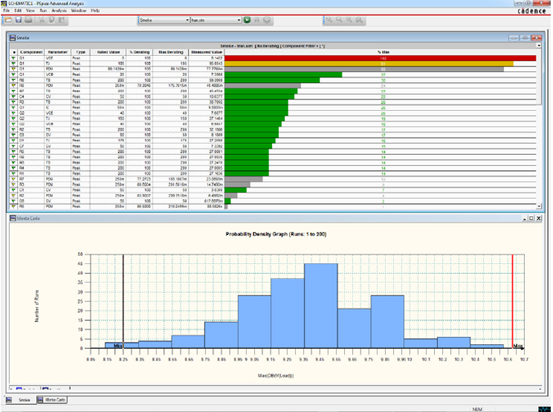Click the red 102 percent max bar
The image size is (553, 412).
(x=380, y=58)
